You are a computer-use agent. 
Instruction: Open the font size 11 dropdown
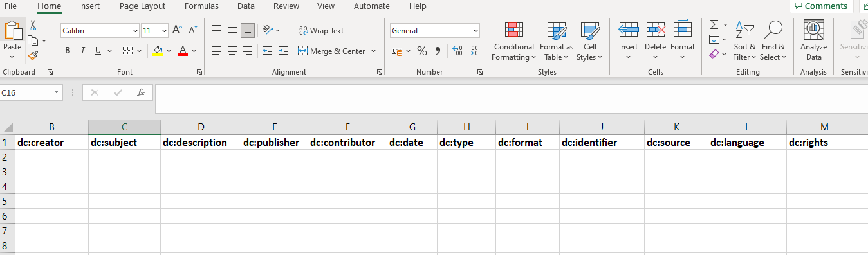click(x=164, y=30)
